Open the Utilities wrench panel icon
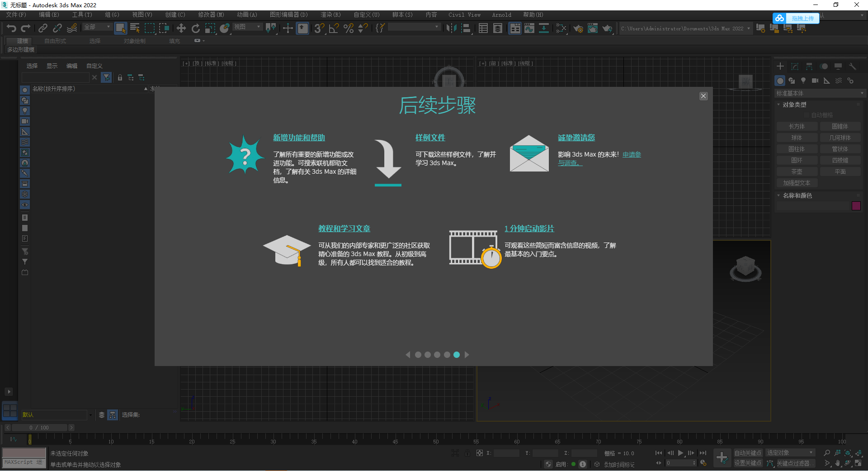Image resolution: width=868 pixels, height=471 pixels. pos(853,66)
